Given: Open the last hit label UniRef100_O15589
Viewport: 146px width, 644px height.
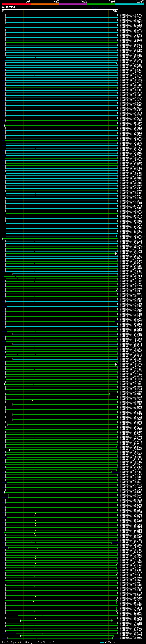Looking at the screenshot, I should [131, 638].
